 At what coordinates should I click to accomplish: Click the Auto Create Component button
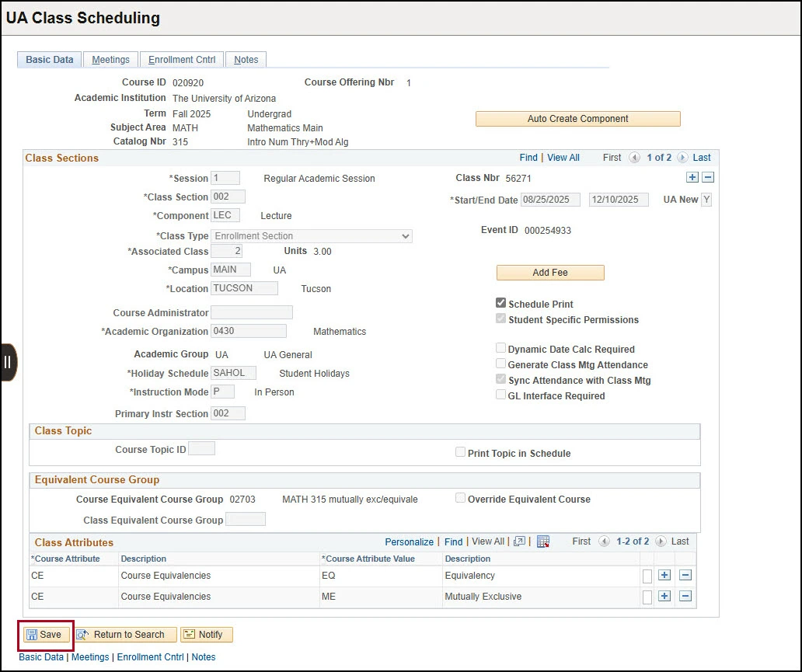click(x=578, y=119)
